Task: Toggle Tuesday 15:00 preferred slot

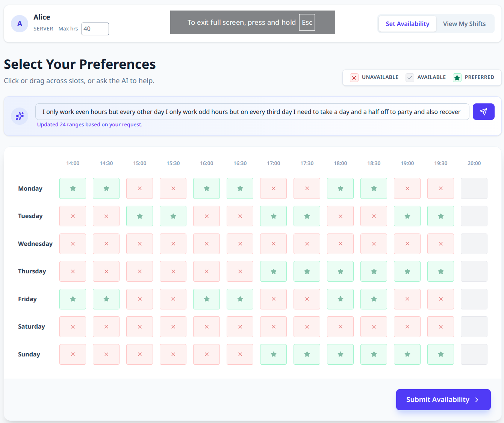Action: (139, 216)
